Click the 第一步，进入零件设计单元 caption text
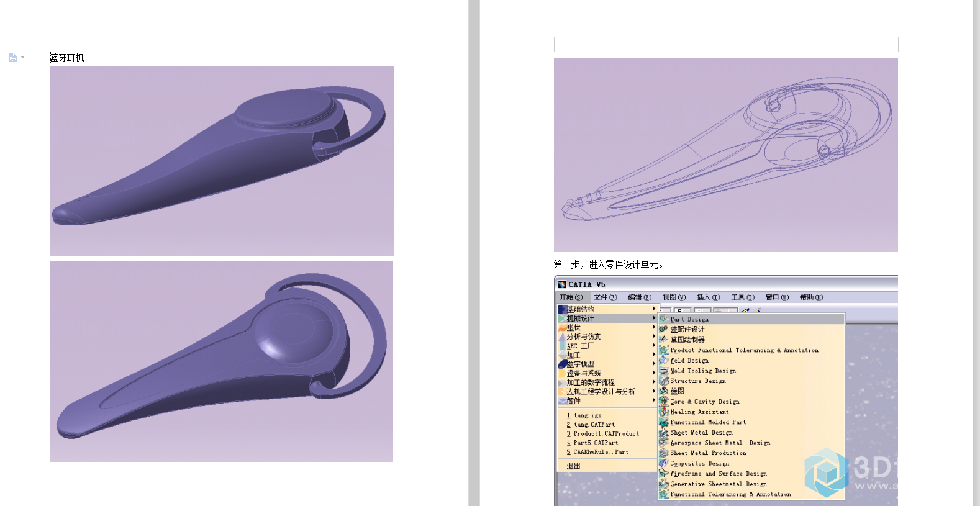 pos(609,264)
